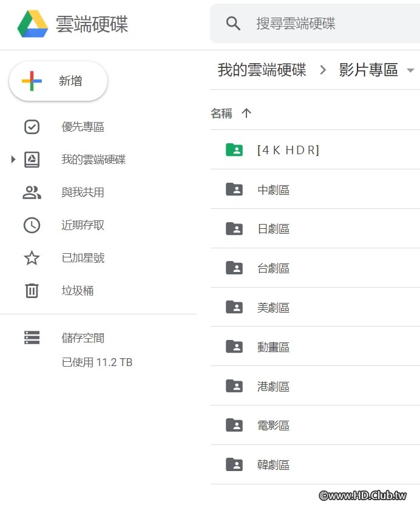Toggle sort direction arrow next to 名稱
The image size is (420, 516).
coord(246,114)
